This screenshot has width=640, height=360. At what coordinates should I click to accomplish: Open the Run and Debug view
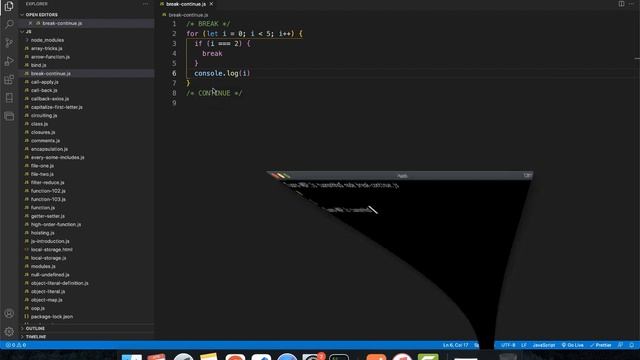coord(9,61)
